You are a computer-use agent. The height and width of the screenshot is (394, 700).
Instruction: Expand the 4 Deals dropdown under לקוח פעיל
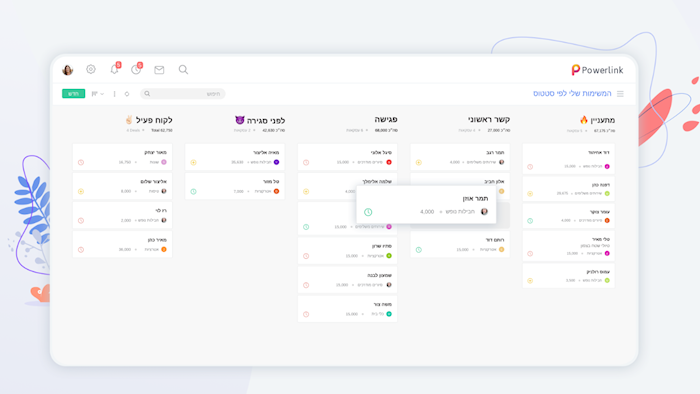(x=135, y=130)
